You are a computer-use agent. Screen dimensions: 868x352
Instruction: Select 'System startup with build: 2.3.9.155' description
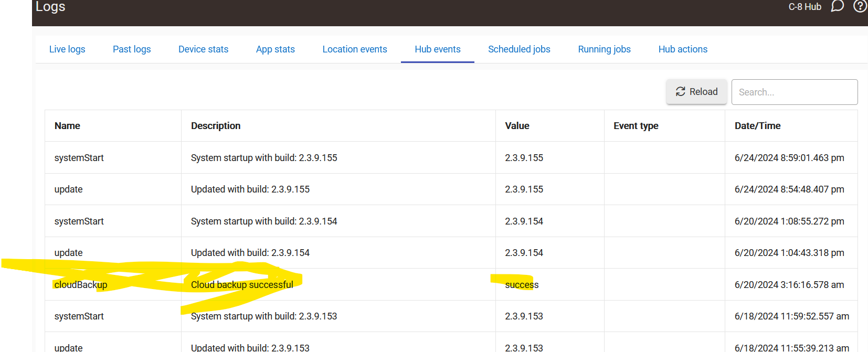pyautogui.click(x=264, y=158)
